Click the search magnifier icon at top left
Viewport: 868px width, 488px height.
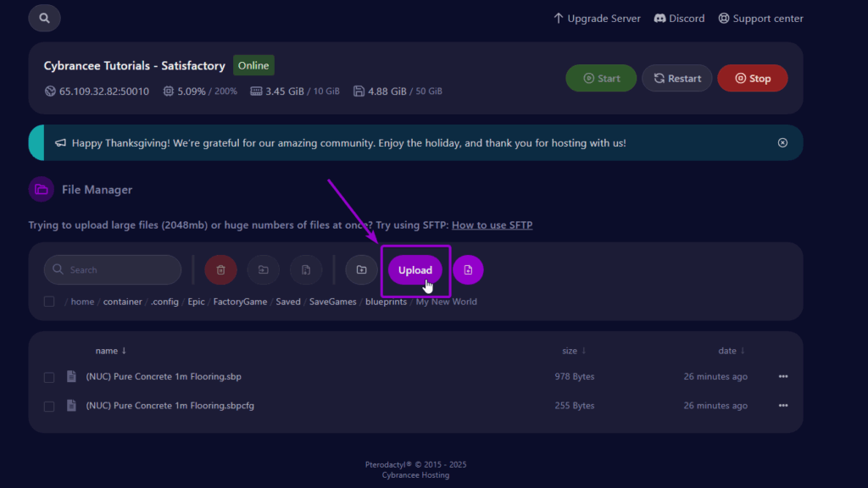pos(44,18)
